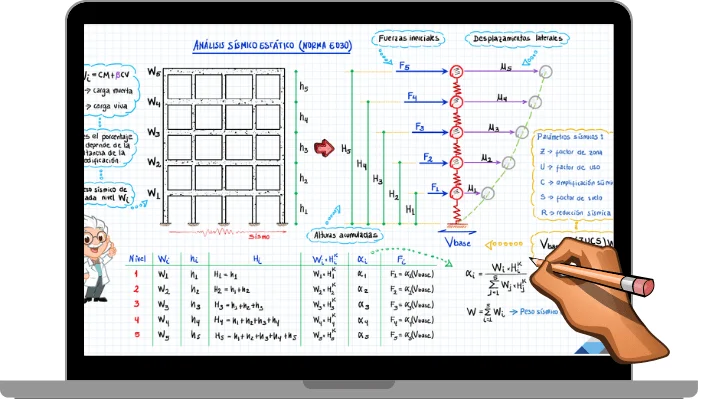Click the blue 'F5' force label in the diagram

404,66
